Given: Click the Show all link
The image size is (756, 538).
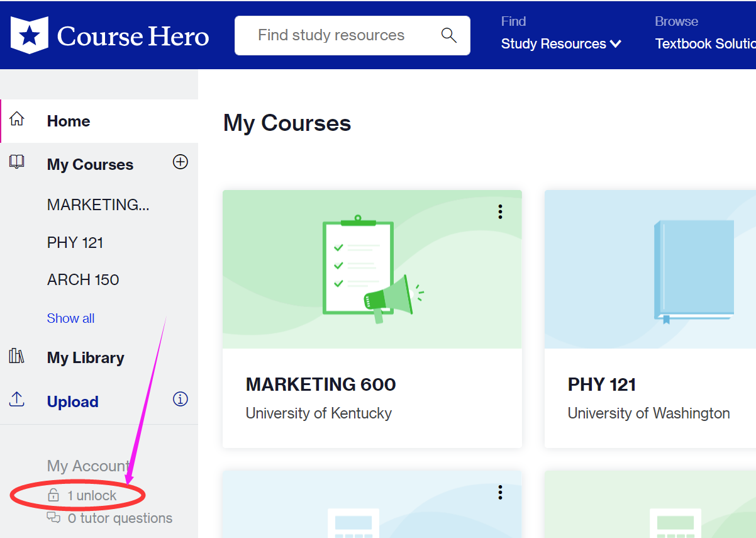Looking at the screenshot, I should [x=70, y=318].
